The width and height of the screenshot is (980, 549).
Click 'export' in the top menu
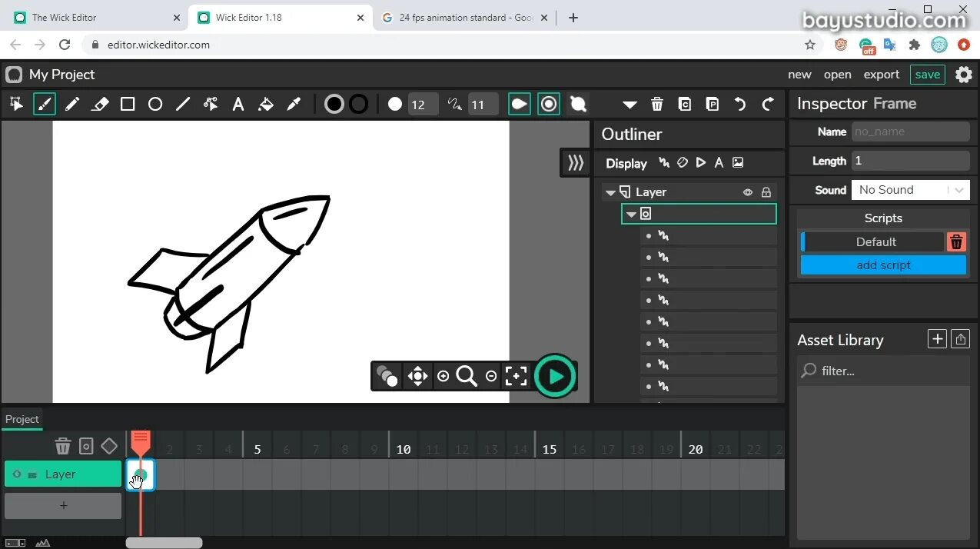(x=882, y=75)
